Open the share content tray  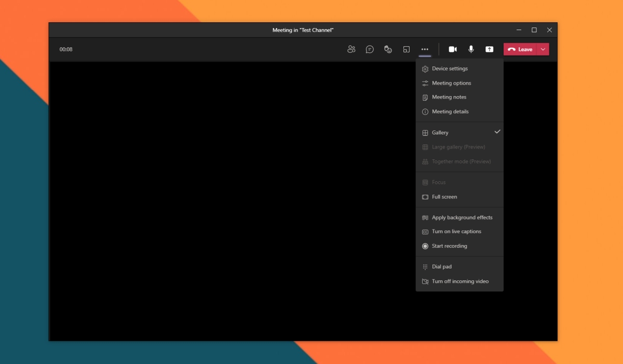pyautogui.click(x=489, y=49)
